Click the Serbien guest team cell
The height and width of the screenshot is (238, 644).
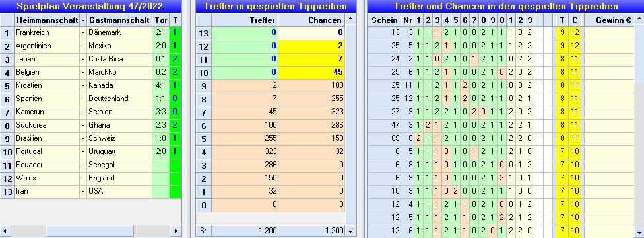(119, 112)
